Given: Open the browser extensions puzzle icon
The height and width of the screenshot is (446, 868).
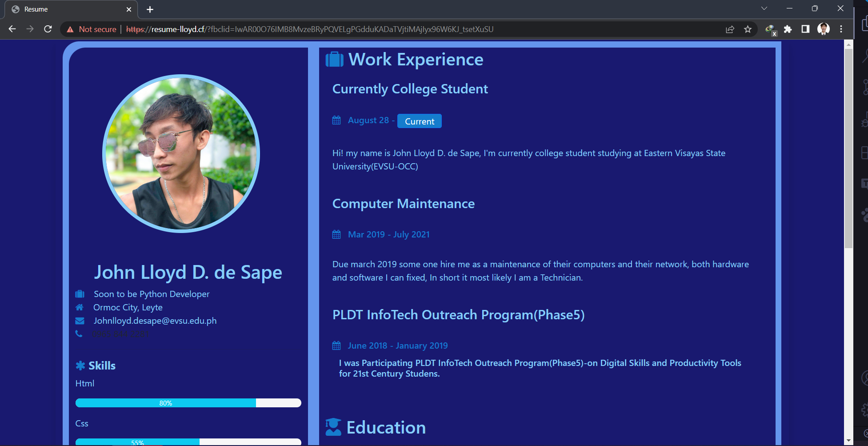Looking at the screenshot, I should (x=788, y=29).
